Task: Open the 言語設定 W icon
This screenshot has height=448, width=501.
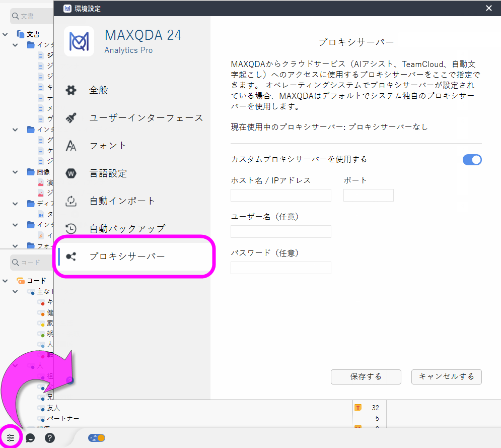Action: point(71,173)
